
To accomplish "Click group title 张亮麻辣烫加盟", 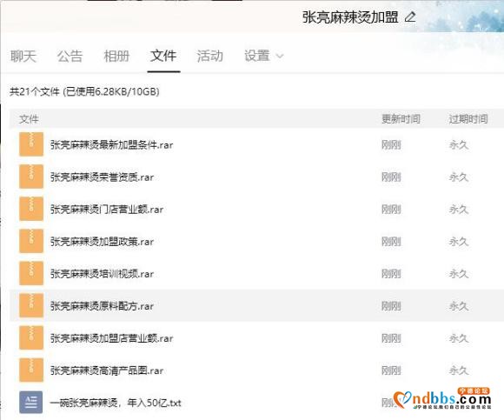I will click(x=350, y=17).
